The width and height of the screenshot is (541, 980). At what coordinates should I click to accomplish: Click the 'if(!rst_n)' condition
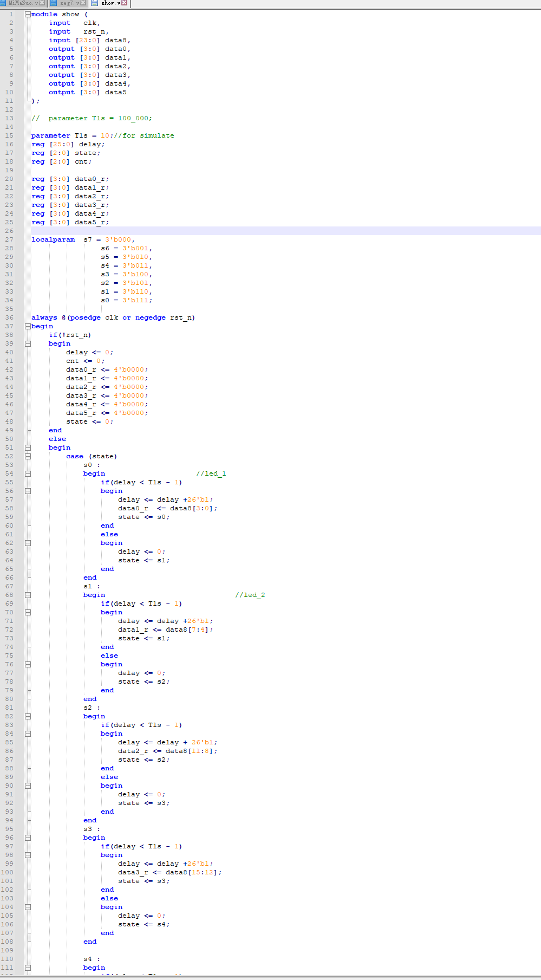(70, 335)
